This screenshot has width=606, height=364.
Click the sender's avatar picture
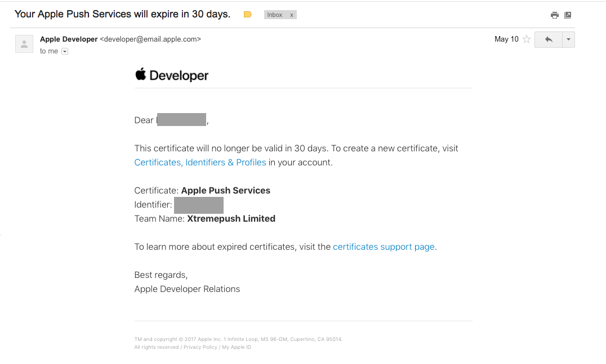(x=24, y=44)
